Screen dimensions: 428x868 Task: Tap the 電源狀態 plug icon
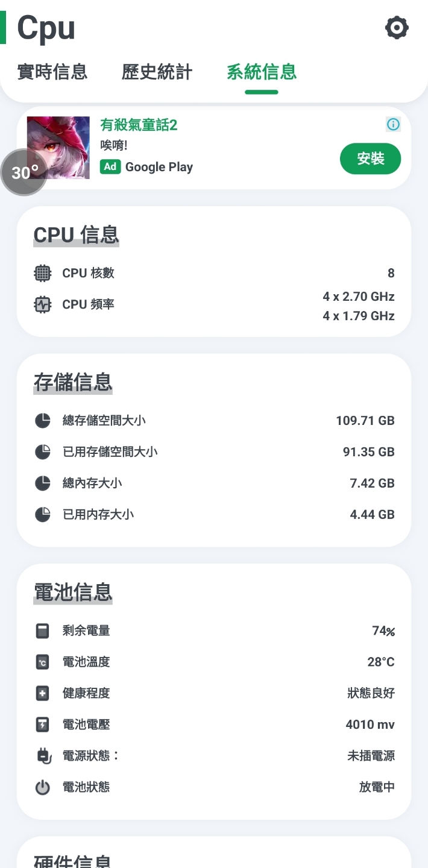(43, 756)
